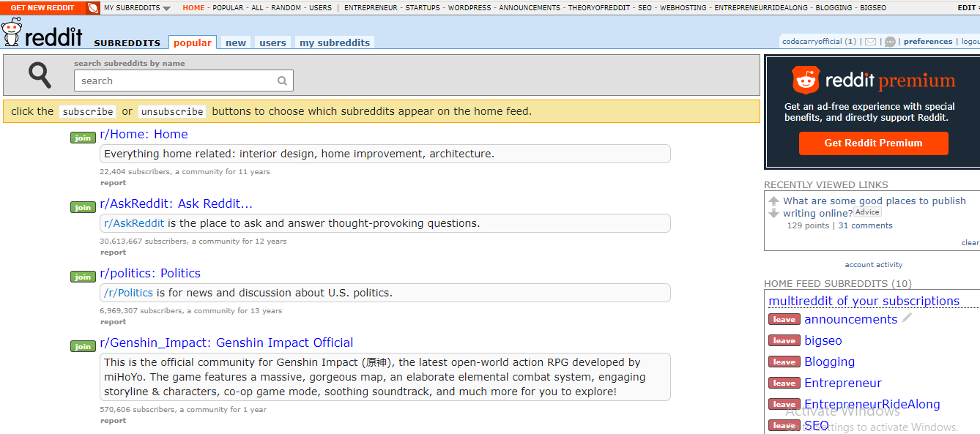
Task: Open the r/politics: Politics title link
Action: pyautogui.click(x=149, y=273)
